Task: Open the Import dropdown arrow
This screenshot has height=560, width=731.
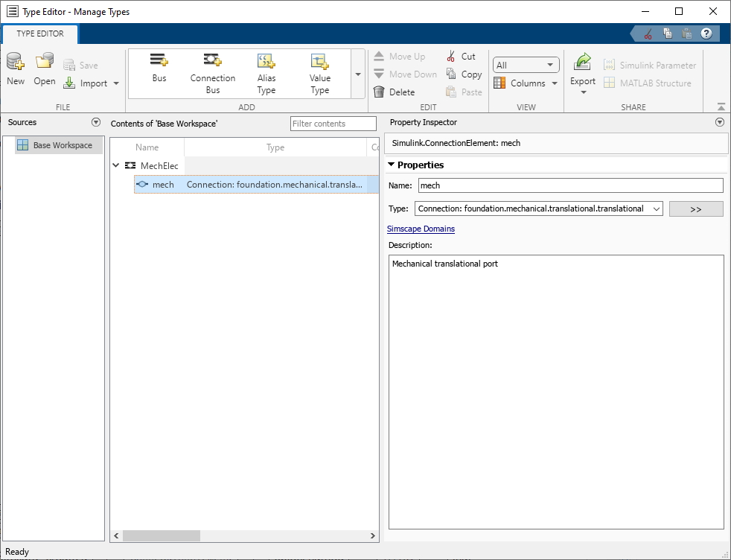Action: [116, 83]
